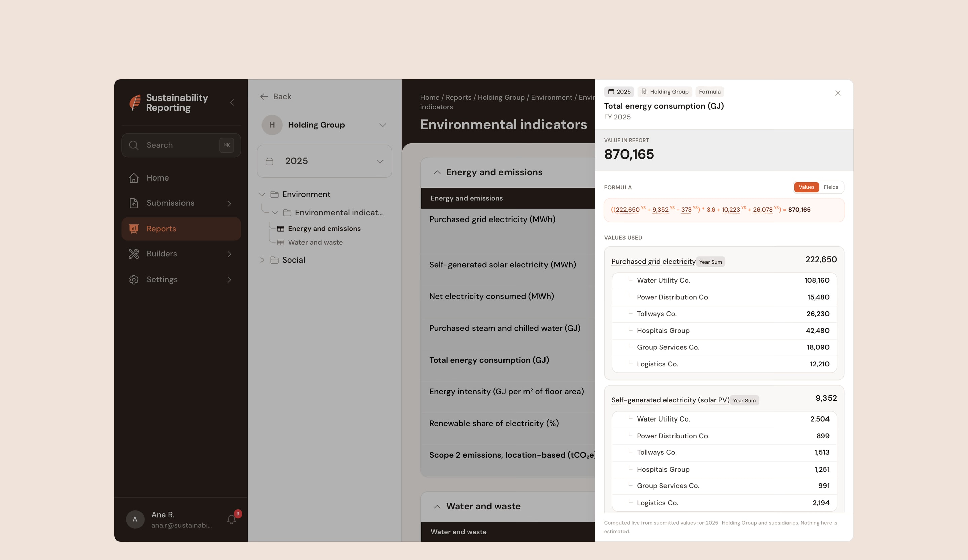Click the Settings gear icon
This screenshot has height=560, width=968.
[134, 280]
